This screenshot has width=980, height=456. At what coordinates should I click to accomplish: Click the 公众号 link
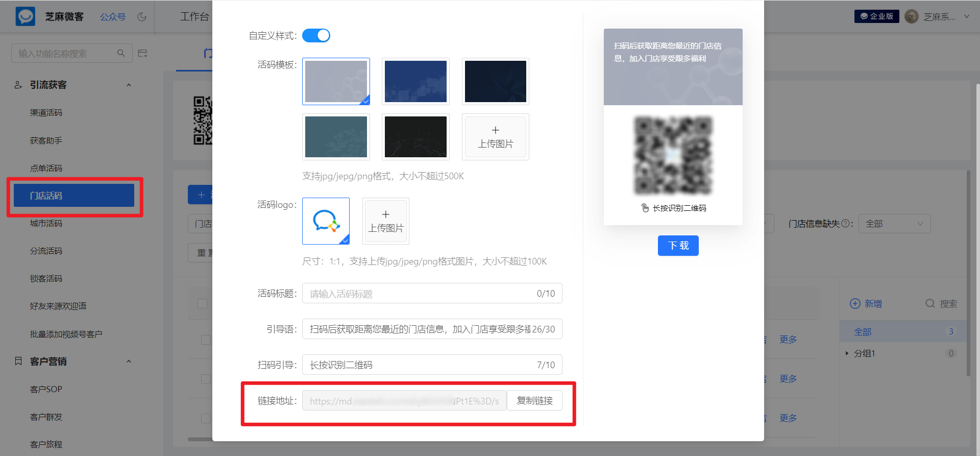pyautogui.click(x=113, y=17)
